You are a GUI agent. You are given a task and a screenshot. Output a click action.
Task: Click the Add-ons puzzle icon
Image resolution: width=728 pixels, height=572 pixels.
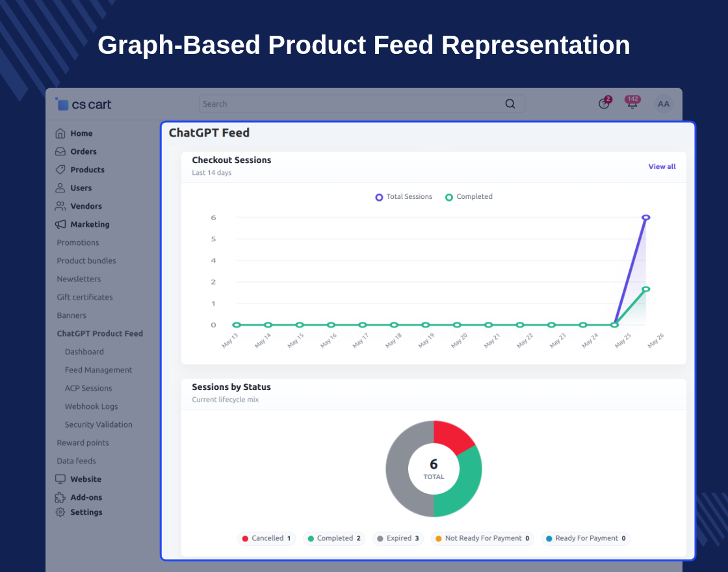pyautogui.click(x=60, y=497)
